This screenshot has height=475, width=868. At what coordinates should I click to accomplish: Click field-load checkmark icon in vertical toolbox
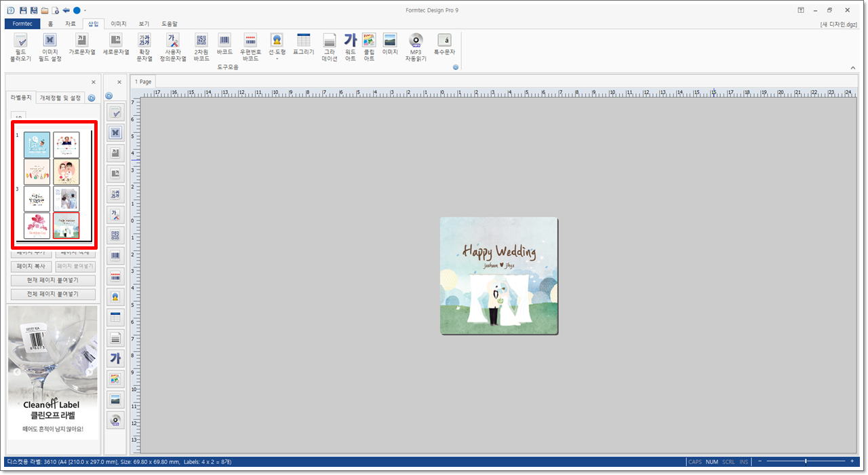[115, 113]
